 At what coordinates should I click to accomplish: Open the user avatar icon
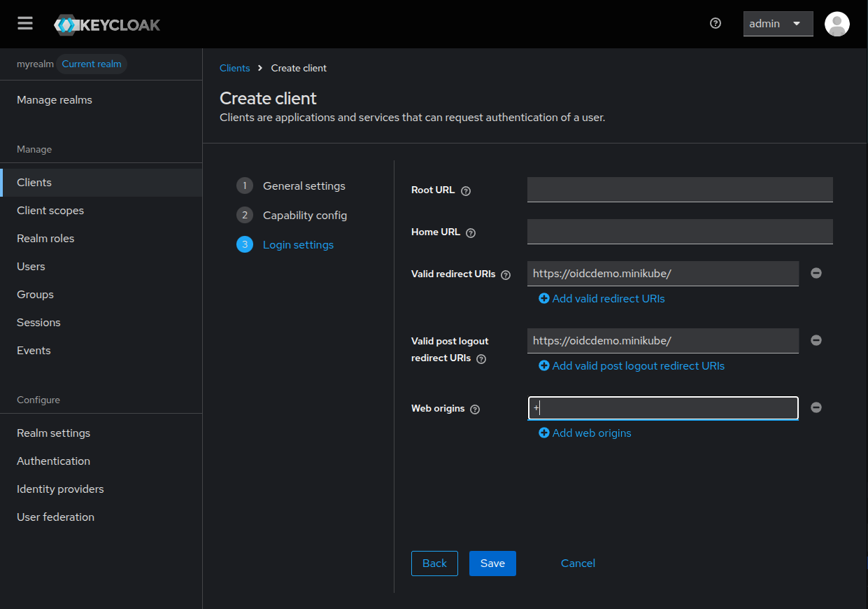click(x=837, y=24)
